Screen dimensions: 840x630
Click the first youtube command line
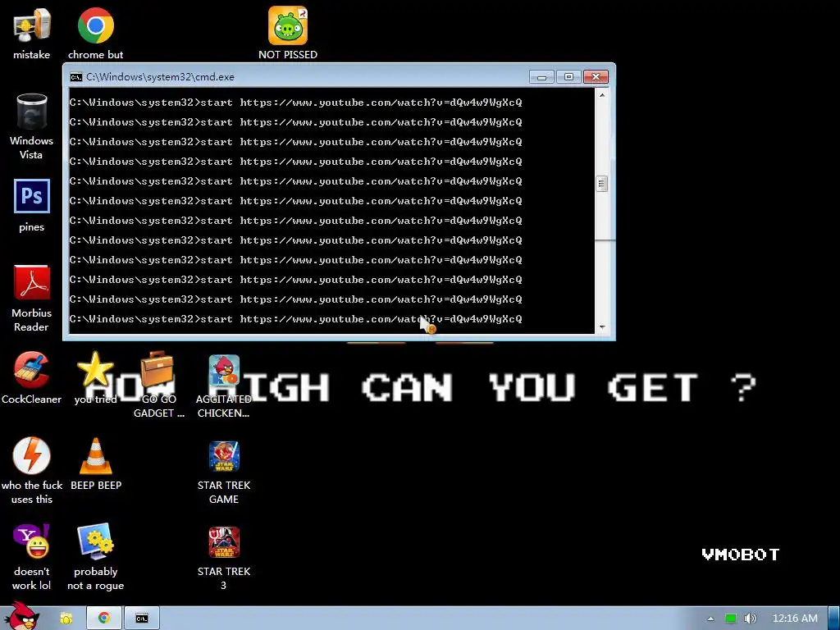click(x=295, y=103)
